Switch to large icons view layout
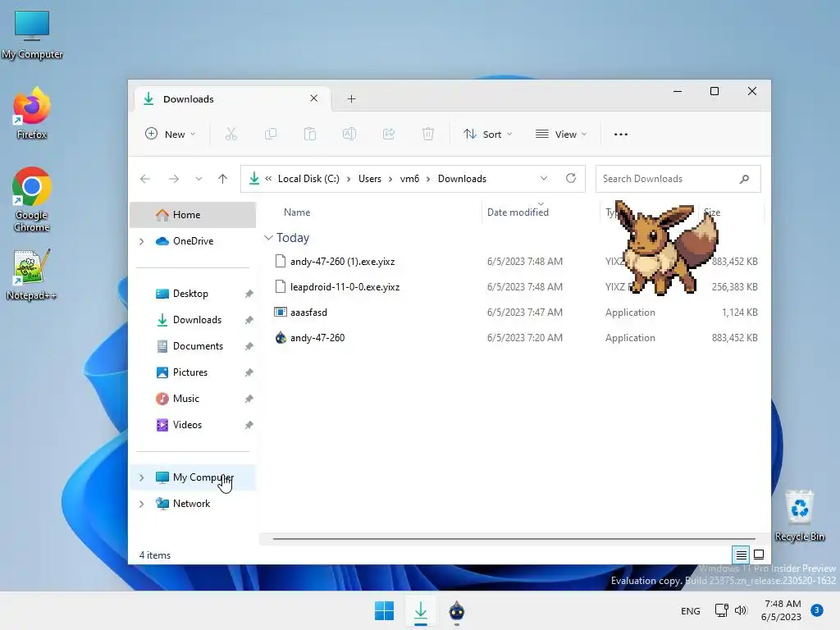The image size is (840, 630). coord(759,555)
